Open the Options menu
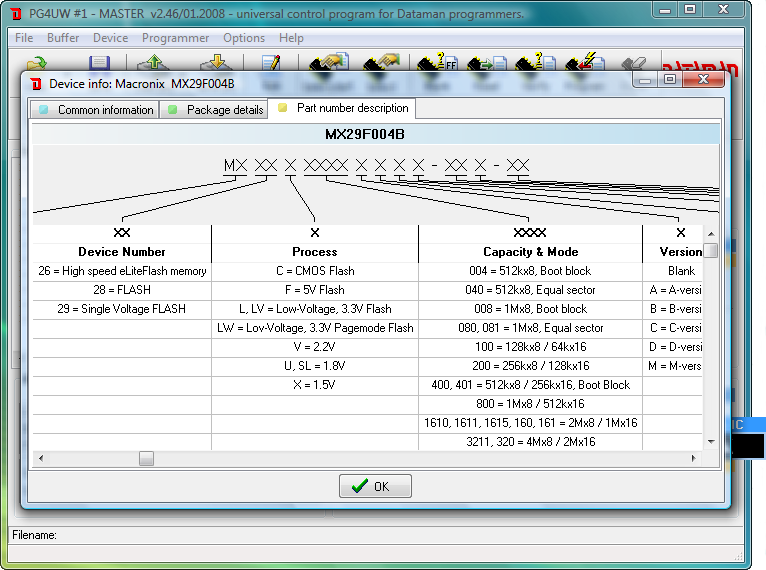 [244, 38]
